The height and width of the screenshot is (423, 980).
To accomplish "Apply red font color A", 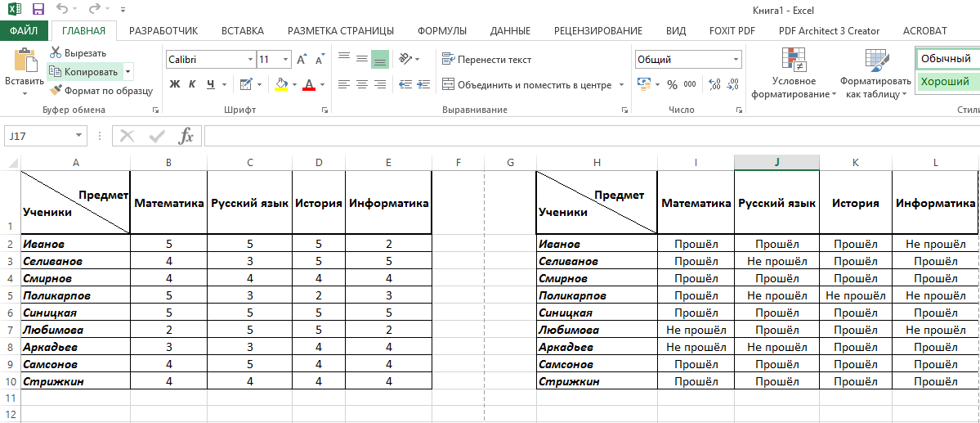I will pyautogui.click(x=309, y=84).
